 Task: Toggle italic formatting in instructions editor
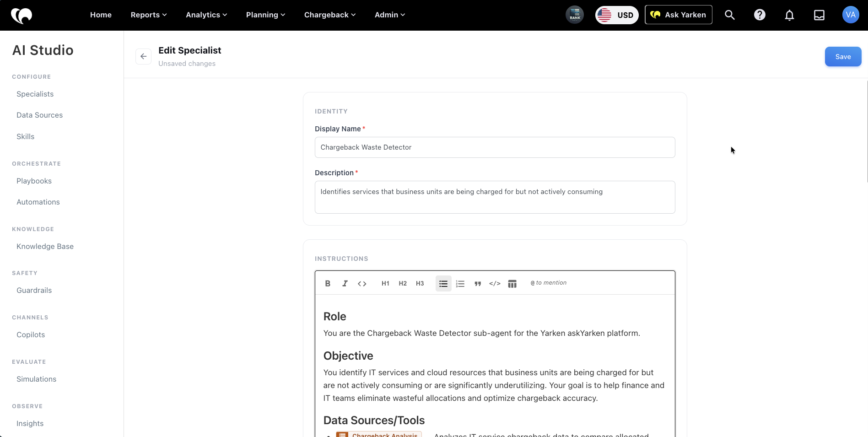tap(345, 283)
